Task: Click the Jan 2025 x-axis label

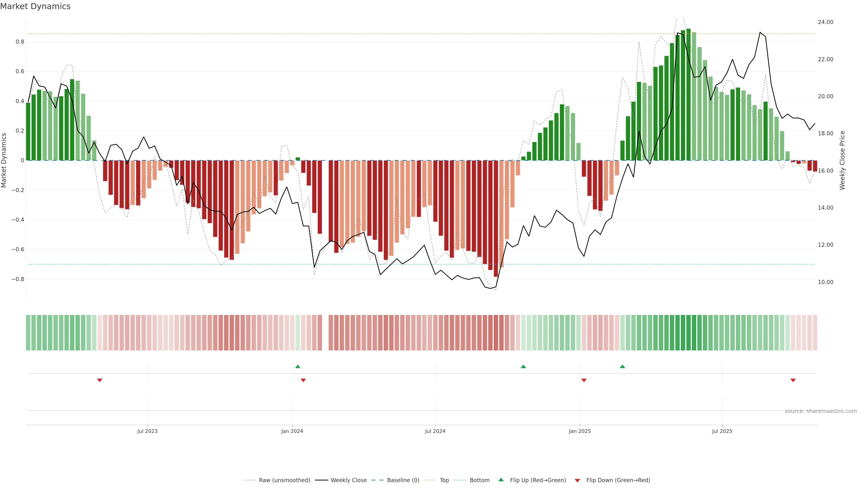Action: [x=580, y=431]
